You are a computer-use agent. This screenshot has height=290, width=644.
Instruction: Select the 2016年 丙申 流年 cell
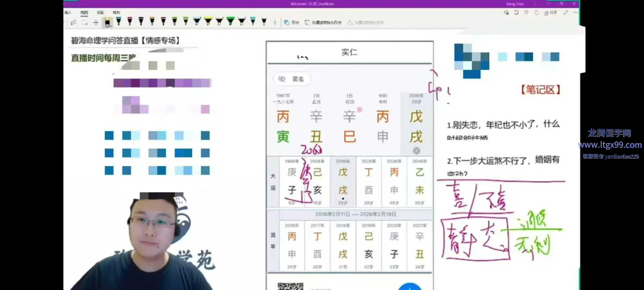292,246
